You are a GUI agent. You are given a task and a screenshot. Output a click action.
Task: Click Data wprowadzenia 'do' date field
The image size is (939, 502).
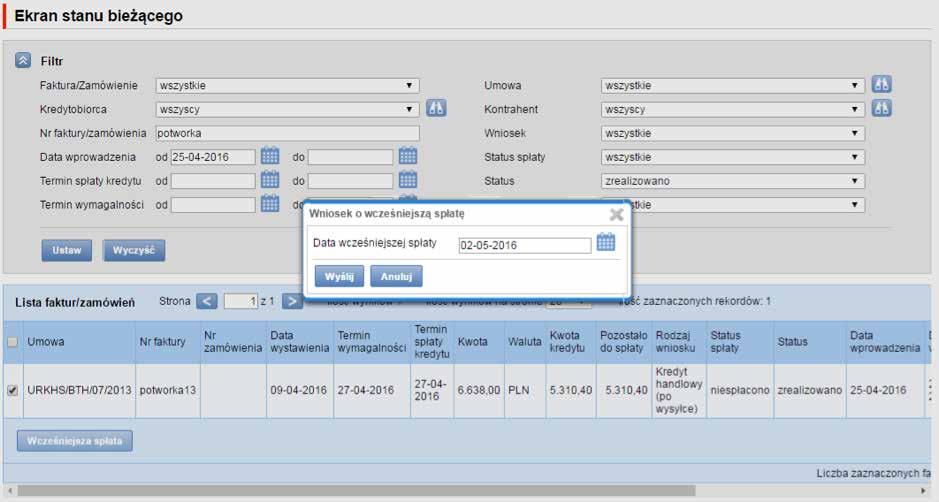[x=350, y=157]
